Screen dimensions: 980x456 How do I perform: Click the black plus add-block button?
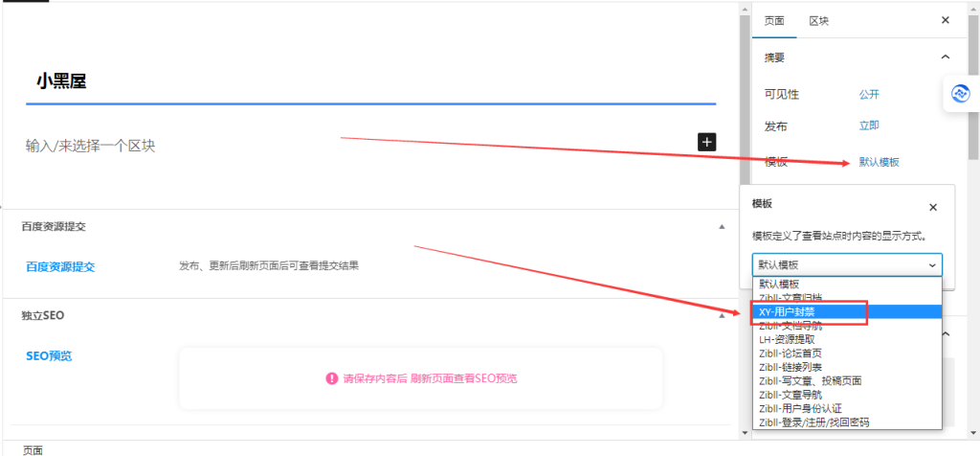706,142
